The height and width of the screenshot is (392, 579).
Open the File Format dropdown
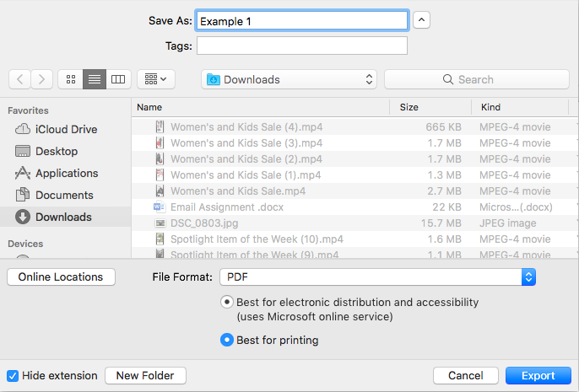(377, 277)
